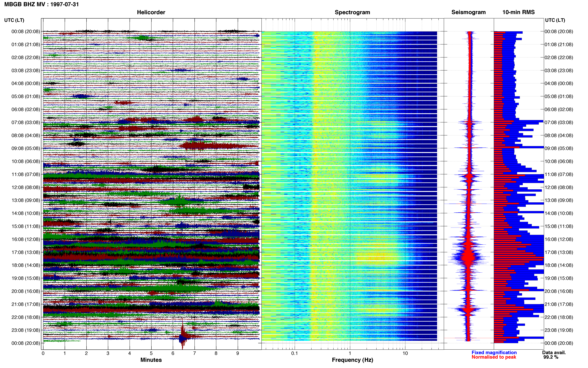This screenshot has height=368, width=588.
Task: Click the left '08:08 (04:08)' time label
Action: tap(26, 135)
